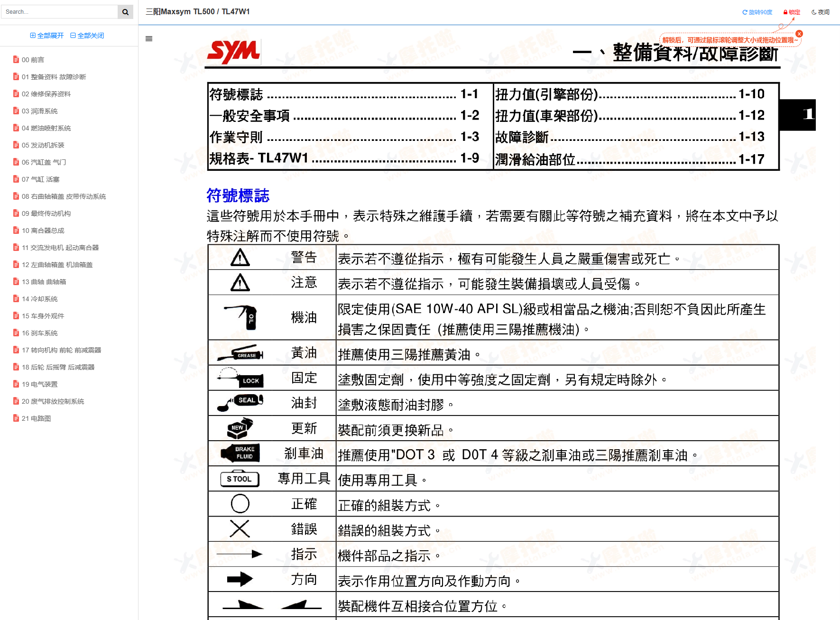Select the 規格表- TL47W1 1-9 contents entry
The width and height of the screenshot is (840, 620).
[344, 158]
